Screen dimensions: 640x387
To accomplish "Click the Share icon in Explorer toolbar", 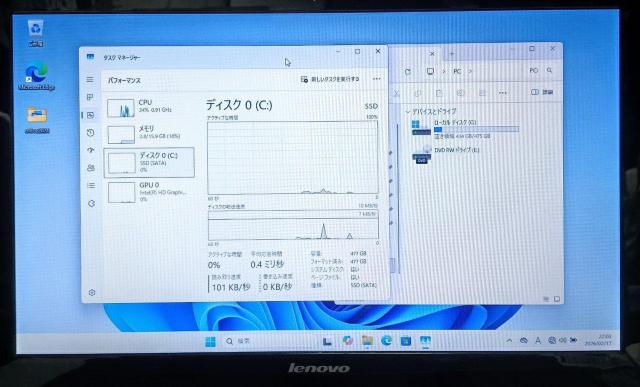I will pyautogui.click(x=482, y=93).
